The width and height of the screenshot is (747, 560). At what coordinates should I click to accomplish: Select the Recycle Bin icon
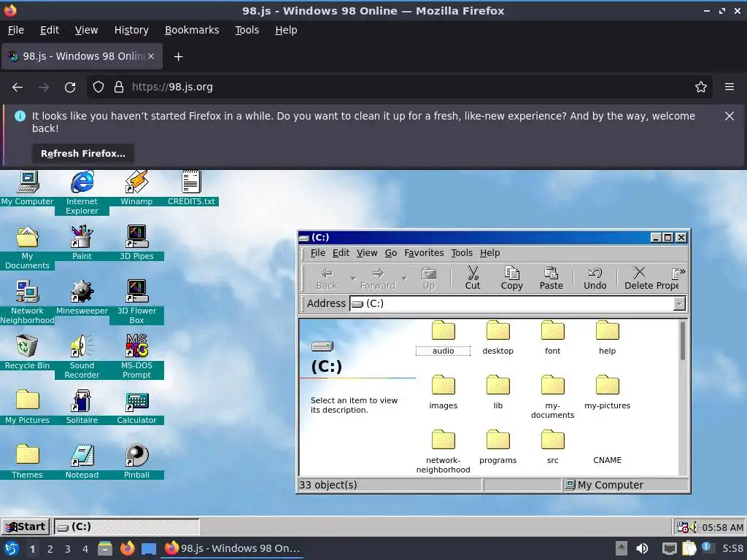(x=27, y=352)
